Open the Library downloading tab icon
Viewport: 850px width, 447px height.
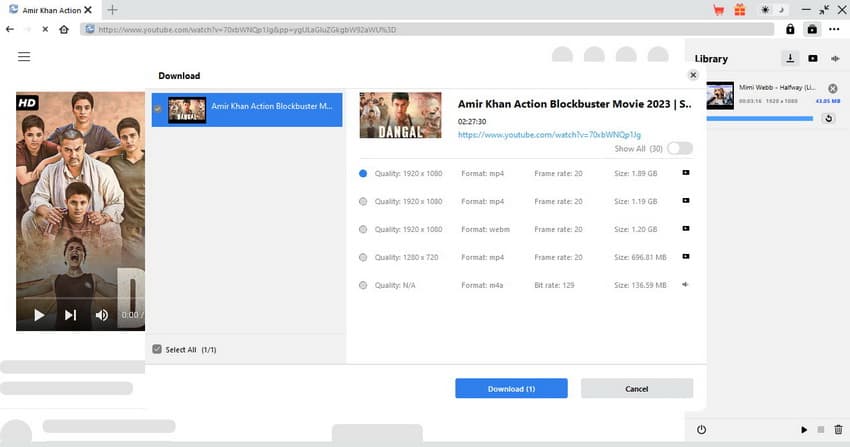coord(790,59)
